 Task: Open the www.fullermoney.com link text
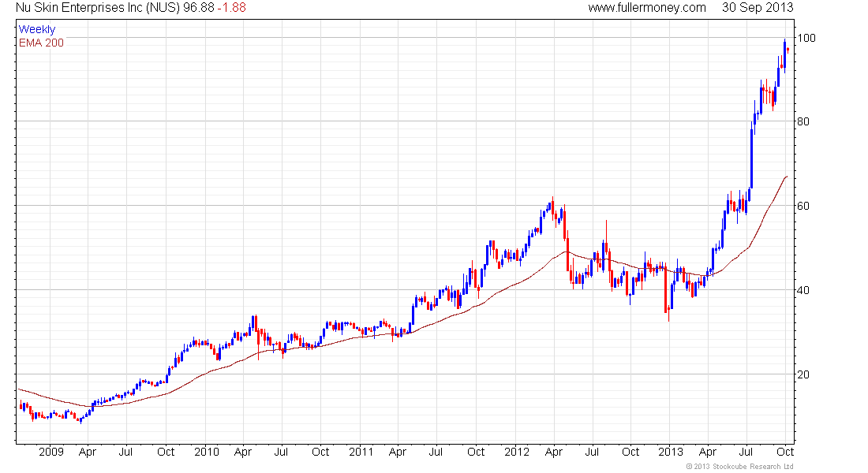(x=646, y=8)
